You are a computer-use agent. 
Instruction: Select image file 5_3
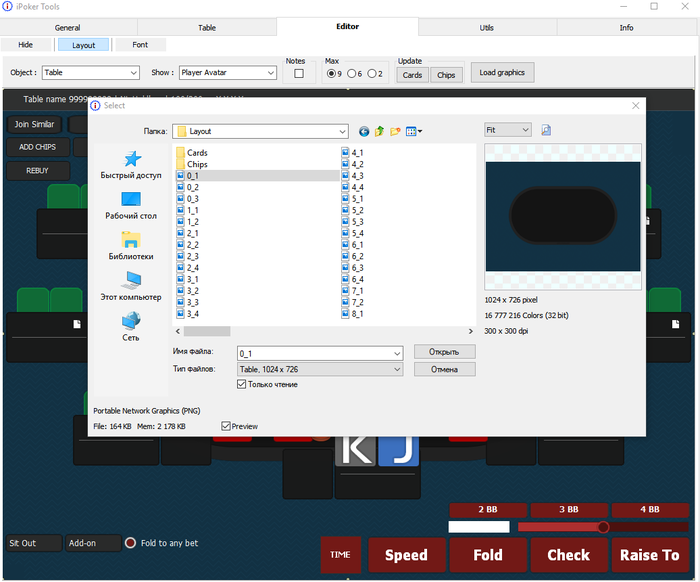(353, 222)
